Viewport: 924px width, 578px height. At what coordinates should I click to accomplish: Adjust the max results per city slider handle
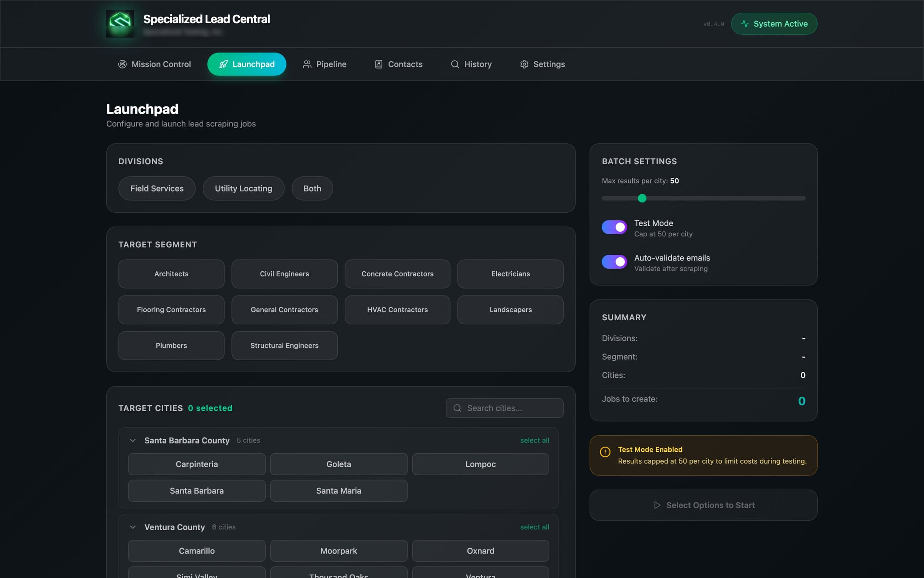coord(642,198)
